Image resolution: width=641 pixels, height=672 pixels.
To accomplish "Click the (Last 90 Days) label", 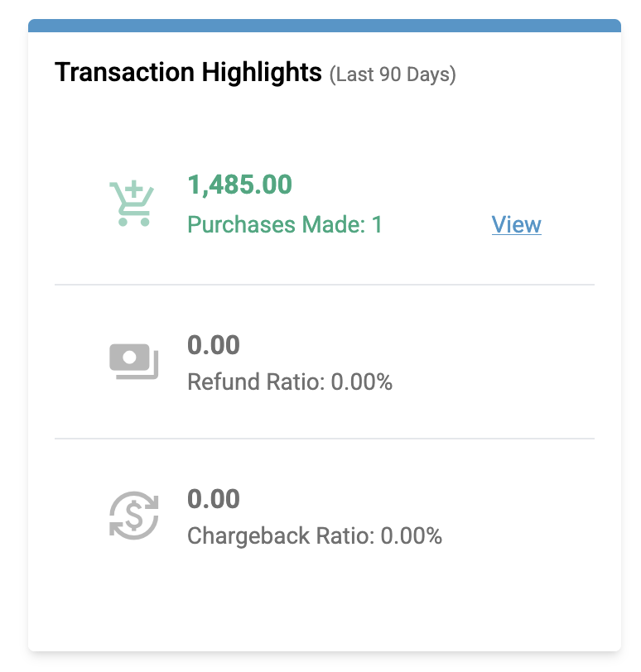I will click(393, 74).
